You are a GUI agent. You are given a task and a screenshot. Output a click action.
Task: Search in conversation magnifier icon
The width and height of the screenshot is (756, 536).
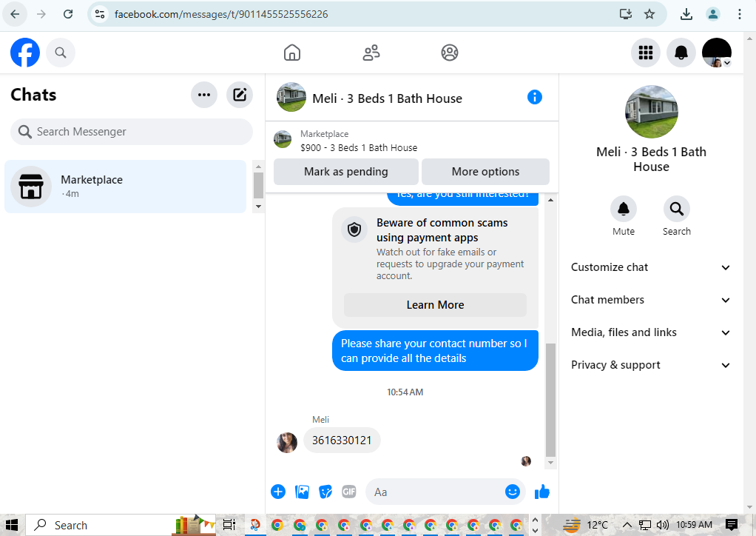(x=676, y=209)
